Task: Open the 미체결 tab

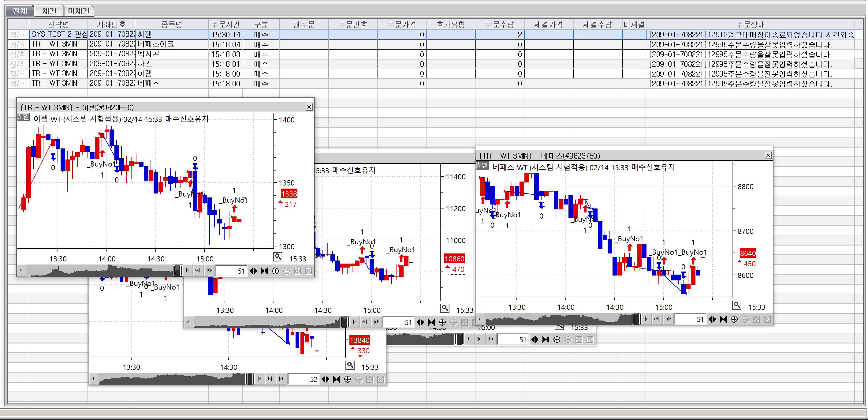Action: (79, 11)
